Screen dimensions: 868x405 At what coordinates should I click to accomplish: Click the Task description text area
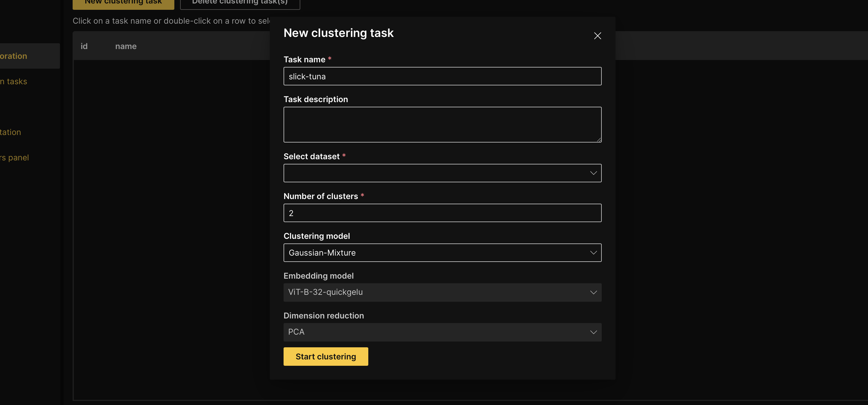coord(442,124)
